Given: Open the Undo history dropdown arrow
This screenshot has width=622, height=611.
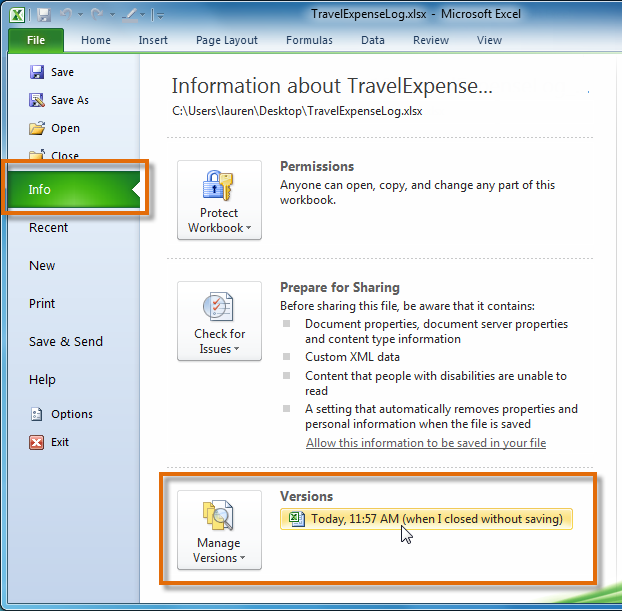Looking at the screenshot, I should (x=81, y=15).
